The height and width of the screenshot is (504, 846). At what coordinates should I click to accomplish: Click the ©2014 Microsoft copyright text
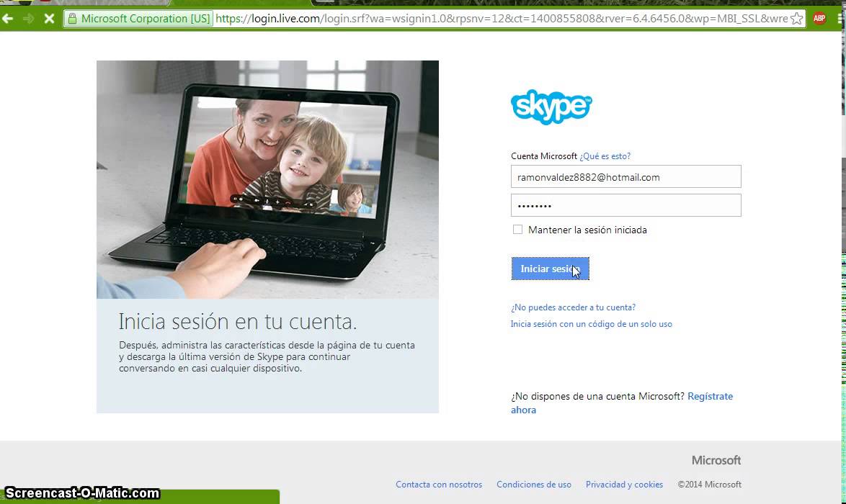click(x=710, y=485)
